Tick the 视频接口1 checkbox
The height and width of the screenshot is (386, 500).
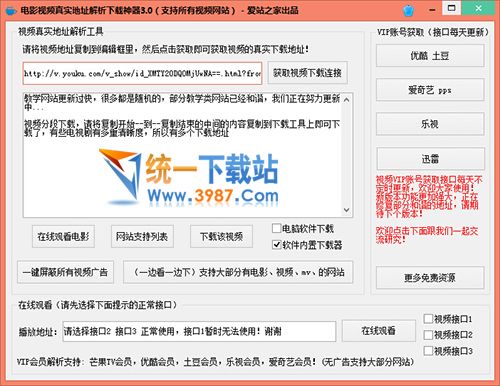[428, 319]
